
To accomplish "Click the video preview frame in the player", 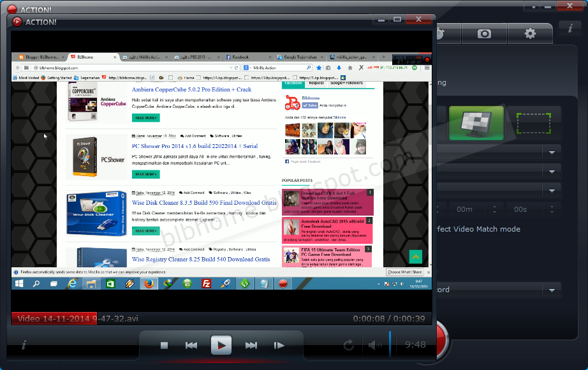I will [x=221, y=171].
